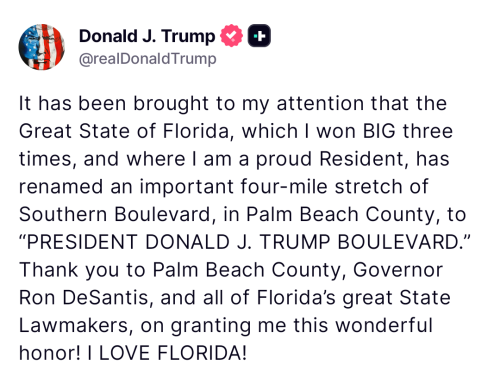Click the name "Ron DeSantis"
Image resolution: width=500 pixels, height=382 pixels.
(x=83, y=298)
